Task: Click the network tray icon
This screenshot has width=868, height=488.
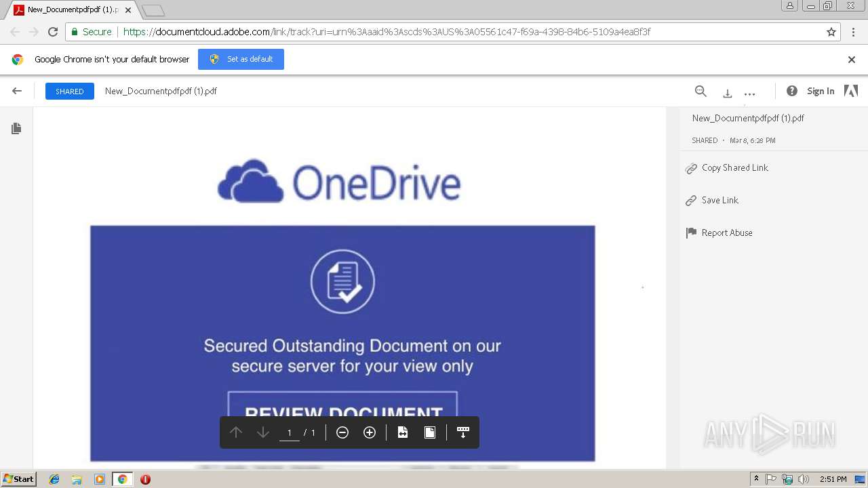Action: point(787,479)
